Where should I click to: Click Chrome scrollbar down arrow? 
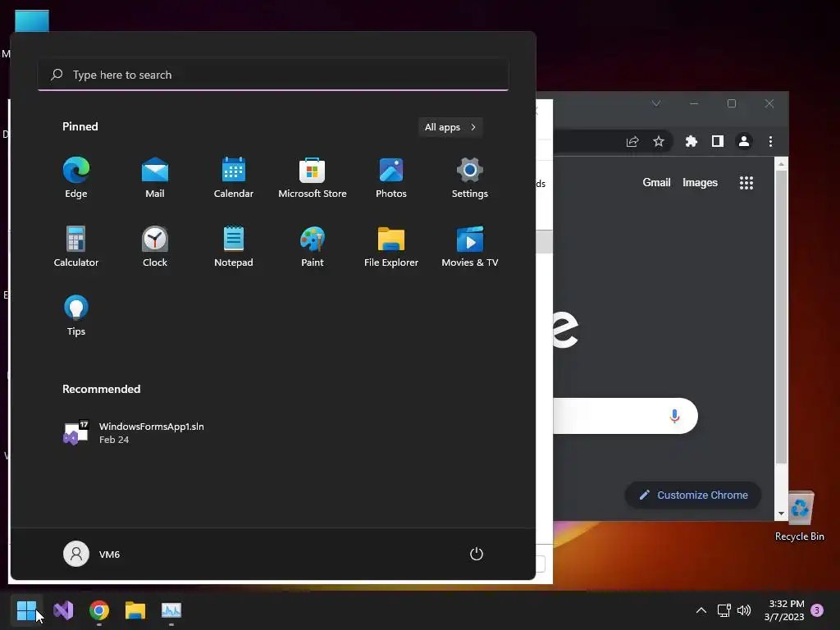pos(781,514)
